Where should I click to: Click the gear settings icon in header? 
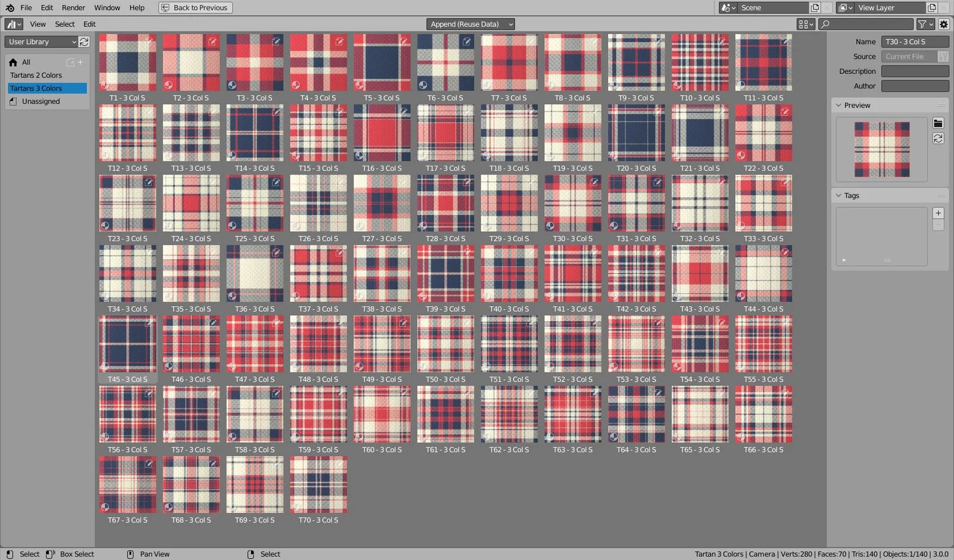[944, 24]
